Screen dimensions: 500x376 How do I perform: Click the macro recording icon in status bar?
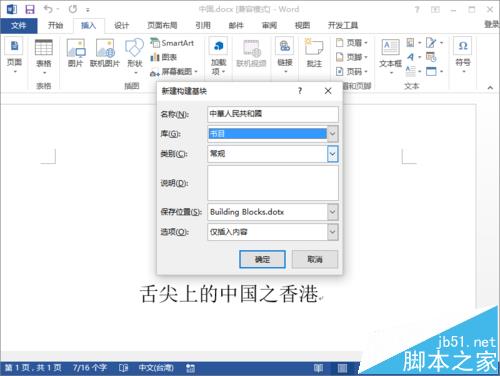[190, 368]
